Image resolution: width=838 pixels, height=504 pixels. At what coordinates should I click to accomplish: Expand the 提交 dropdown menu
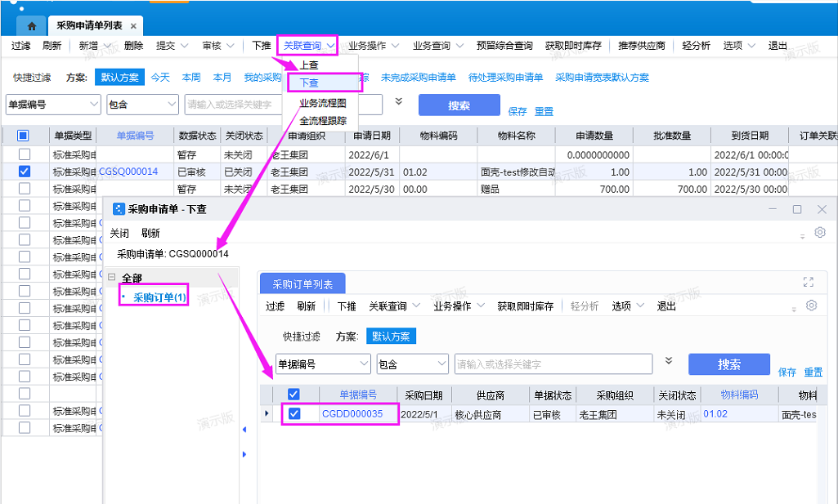pos(185,46)
